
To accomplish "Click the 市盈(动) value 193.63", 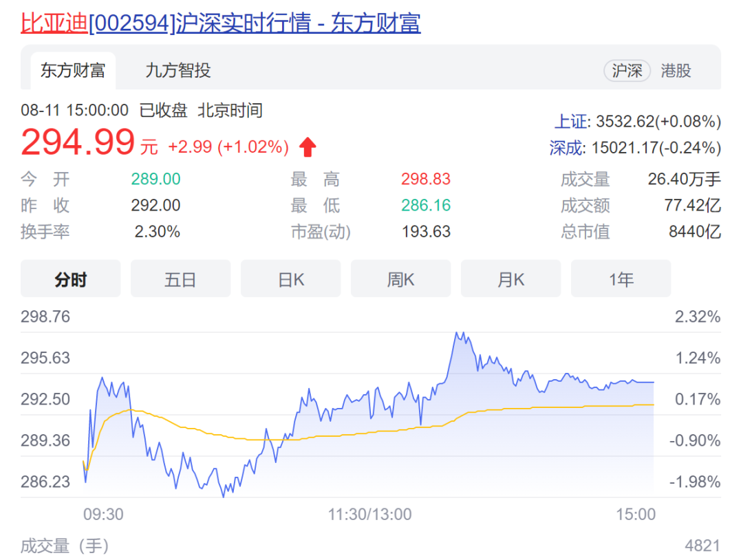I will [426, 232].
